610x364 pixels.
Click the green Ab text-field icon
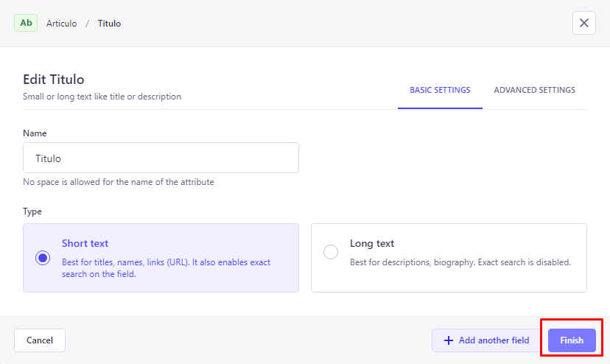pos(26,23)
